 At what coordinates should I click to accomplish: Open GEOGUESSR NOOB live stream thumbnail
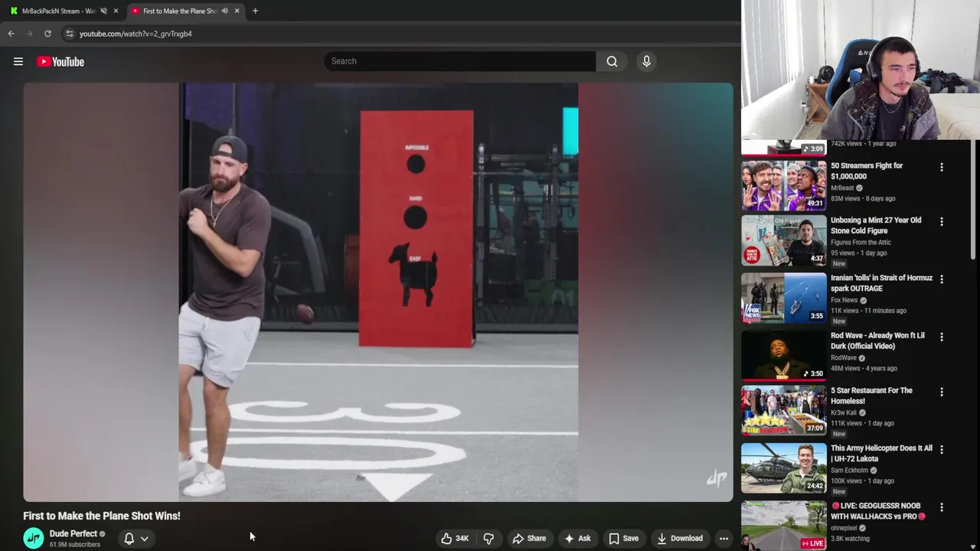pyautogui.click(x=784, y=526)
